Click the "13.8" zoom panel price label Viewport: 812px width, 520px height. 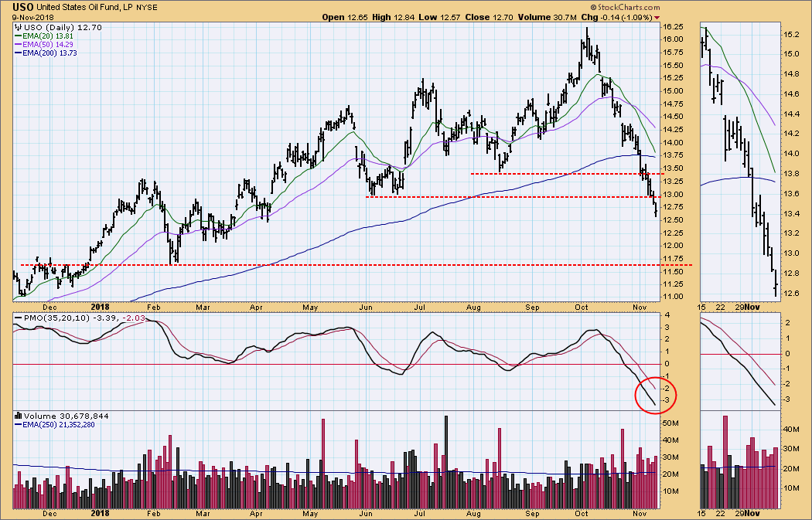click(x=790, y=174)
